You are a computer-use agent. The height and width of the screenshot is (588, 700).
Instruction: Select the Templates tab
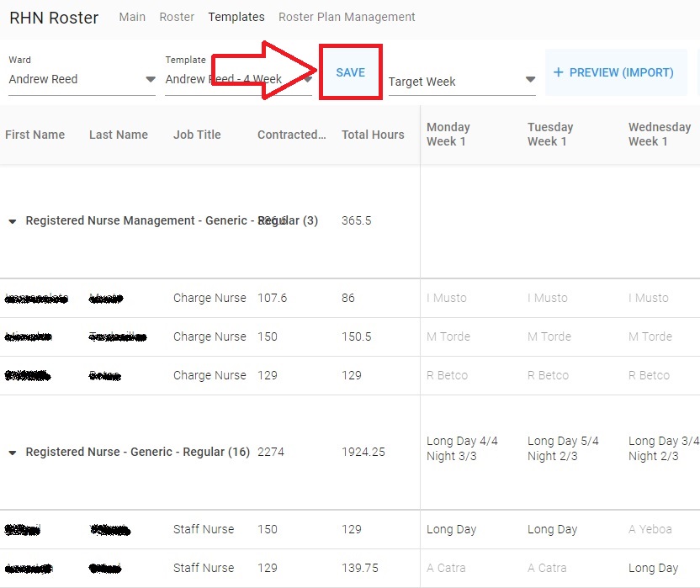point(236,17)
